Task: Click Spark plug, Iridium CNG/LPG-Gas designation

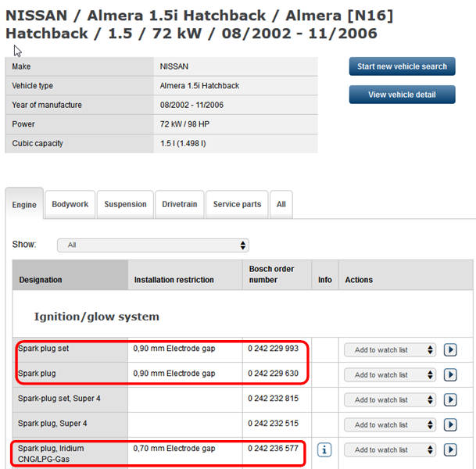Action: (x=51, y=453)
